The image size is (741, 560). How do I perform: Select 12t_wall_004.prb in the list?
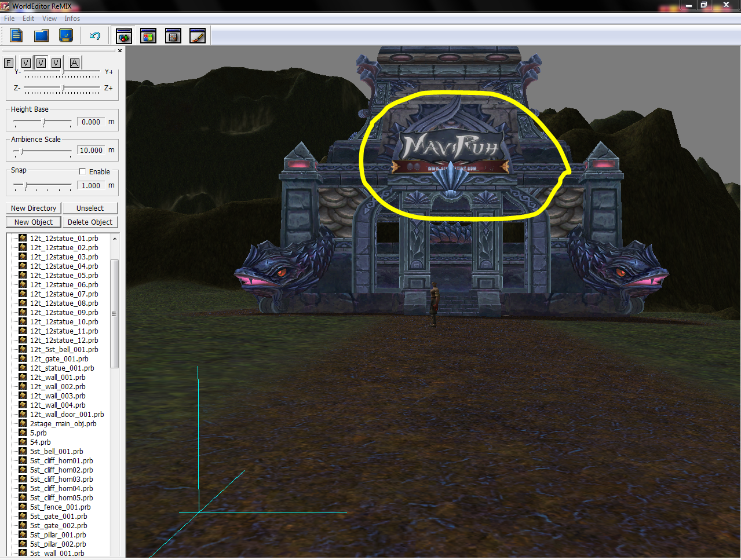click(x=57, y=405)
